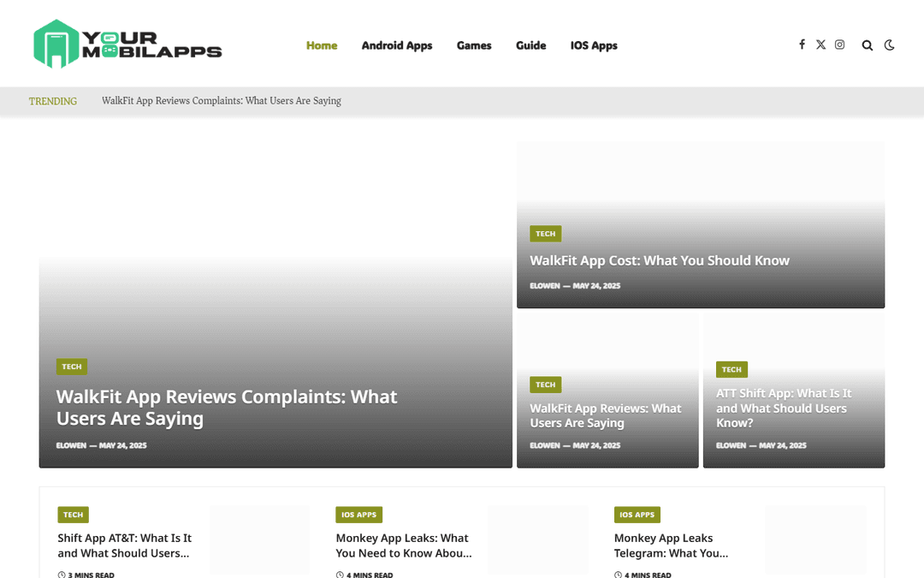This screenshot has height=578, width=924.
Task: Click the TRENDING label
Action: (53, 101)
